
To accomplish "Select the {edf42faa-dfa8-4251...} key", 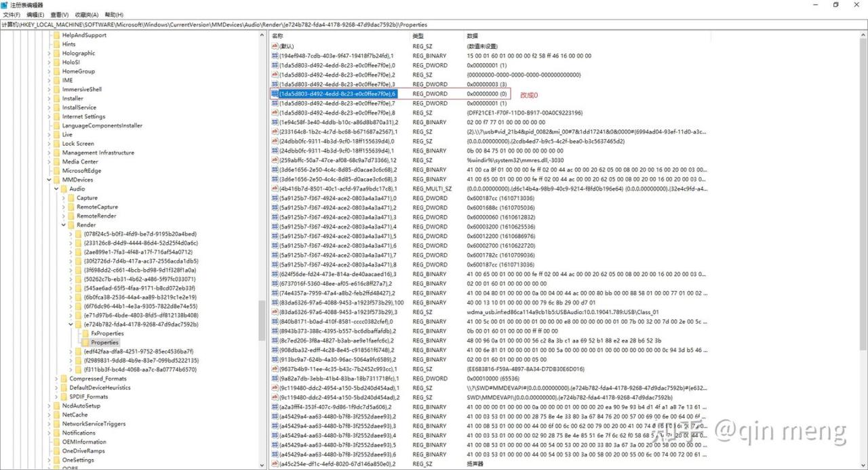I will click(x=139, y=351).
